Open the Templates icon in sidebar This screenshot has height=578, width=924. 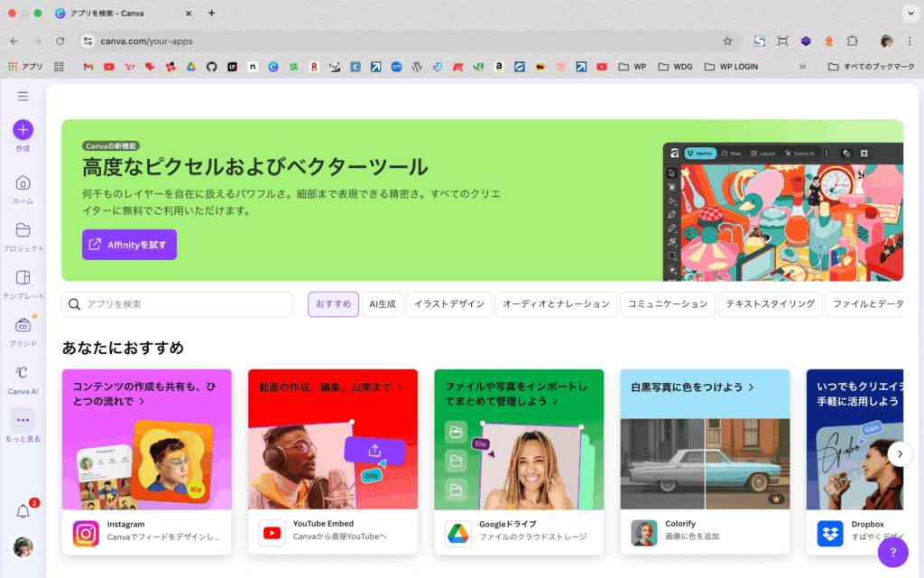coord(23,277)
